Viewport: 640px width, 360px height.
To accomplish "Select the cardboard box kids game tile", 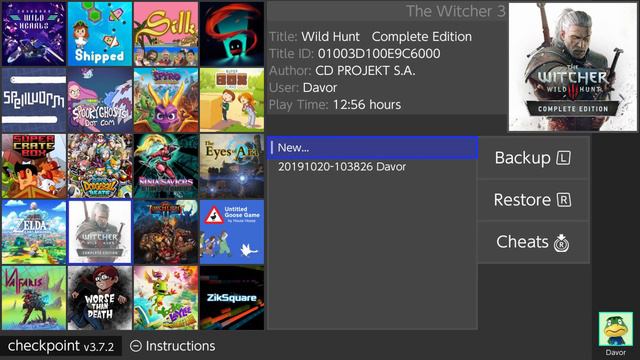I will point(232,100).
